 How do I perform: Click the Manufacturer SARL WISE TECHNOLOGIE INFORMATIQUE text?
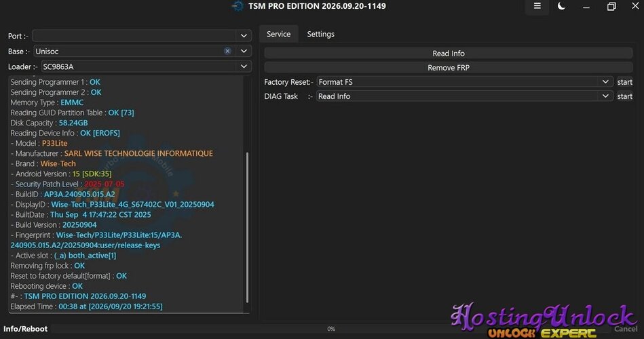(x=138, y=153)
